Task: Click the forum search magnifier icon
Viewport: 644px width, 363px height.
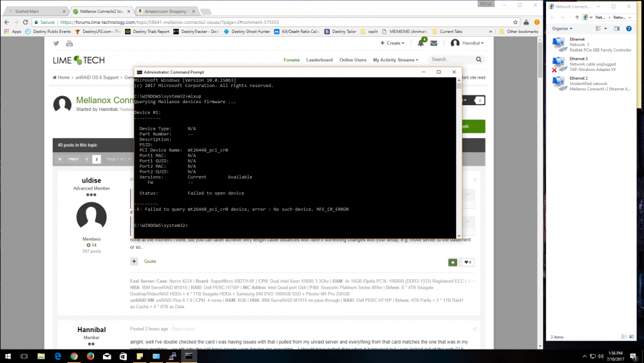Action: coord(478,59)
